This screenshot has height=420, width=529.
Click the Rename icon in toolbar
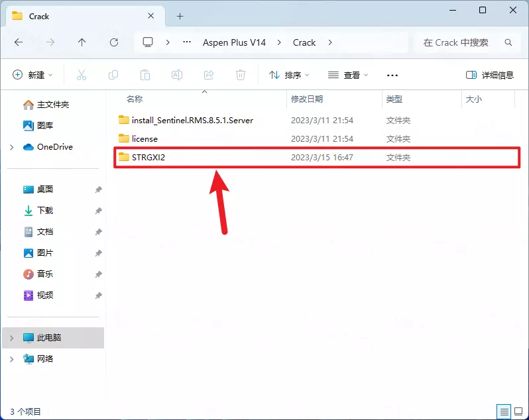[x=177, y=76]
